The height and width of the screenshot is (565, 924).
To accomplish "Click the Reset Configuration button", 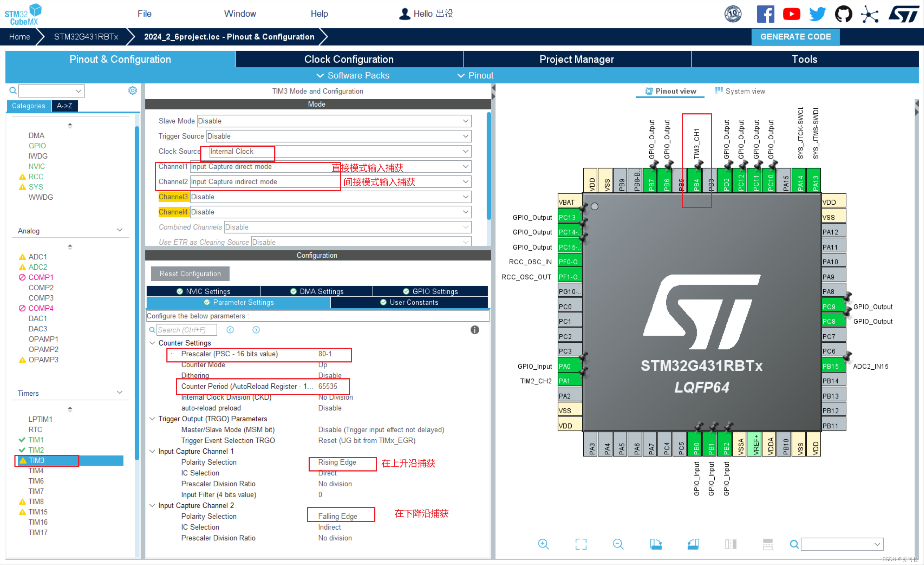I will tap(190, 274).
